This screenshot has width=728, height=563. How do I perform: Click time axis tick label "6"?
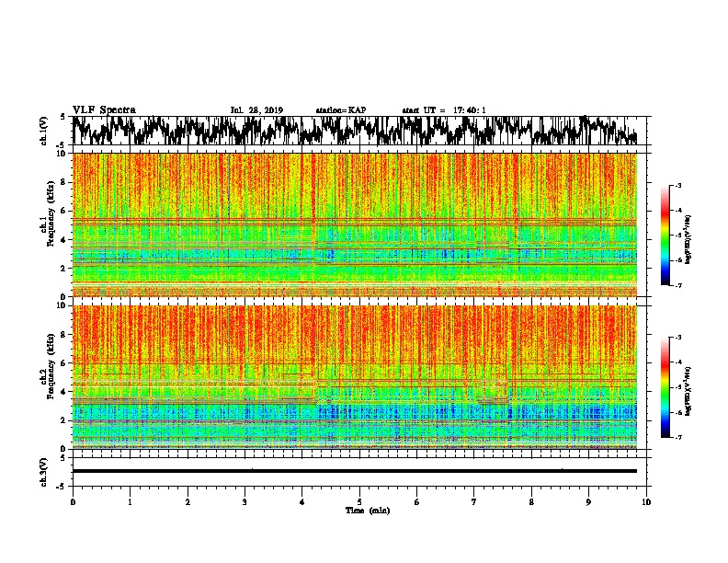[x=416, y=502]
